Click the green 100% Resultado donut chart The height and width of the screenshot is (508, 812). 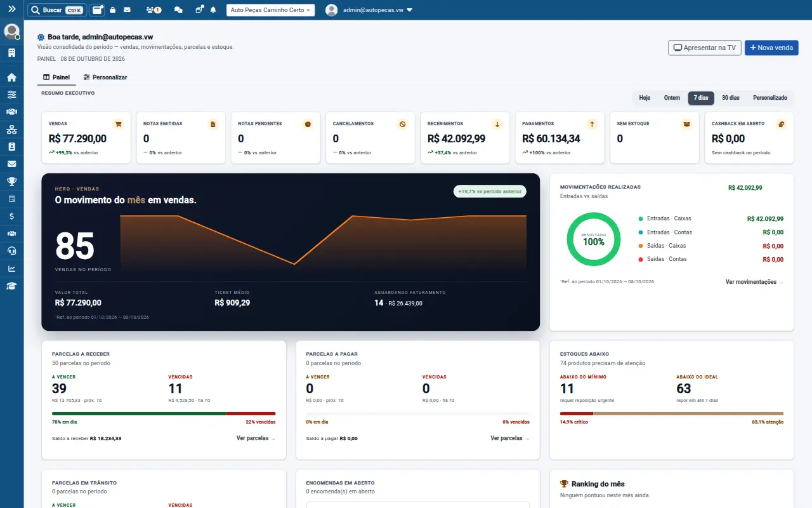[594, 239]
